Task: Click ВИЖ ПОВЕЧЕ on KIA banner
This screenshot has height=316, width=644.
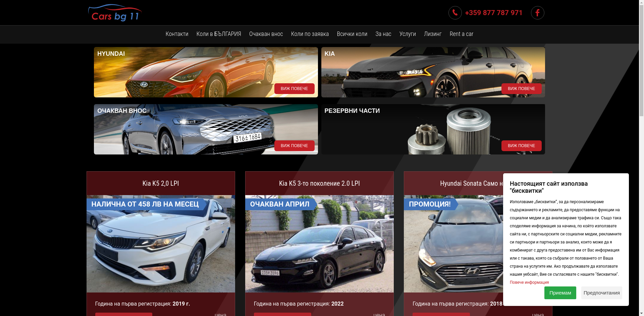Action: [521, 89]
